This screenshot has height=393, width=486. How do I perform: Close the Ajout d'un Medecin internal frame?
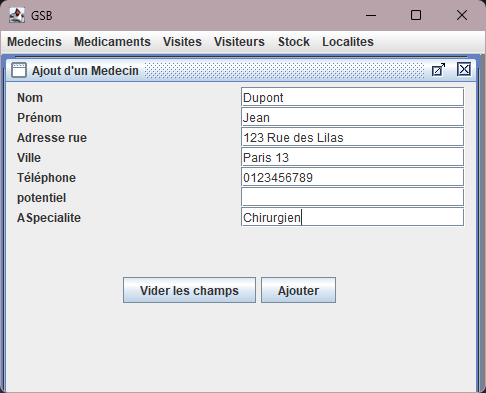[464, 70]
